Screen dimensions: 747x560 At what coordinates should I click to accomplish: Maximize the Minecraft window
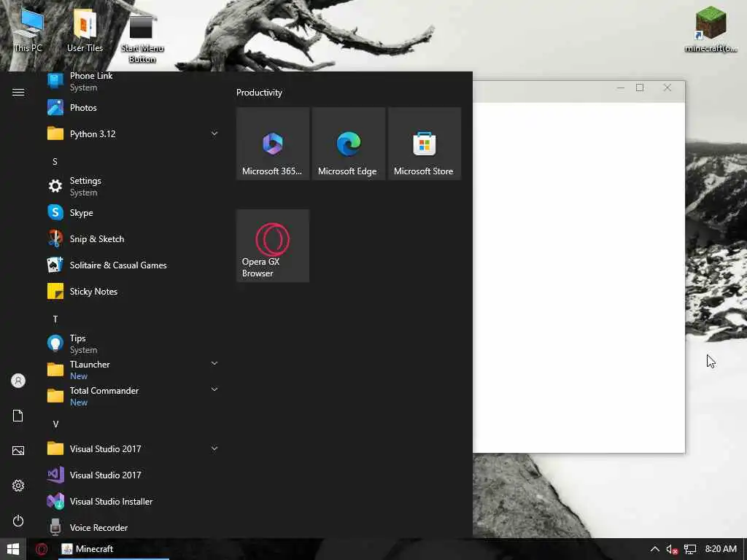640,87
